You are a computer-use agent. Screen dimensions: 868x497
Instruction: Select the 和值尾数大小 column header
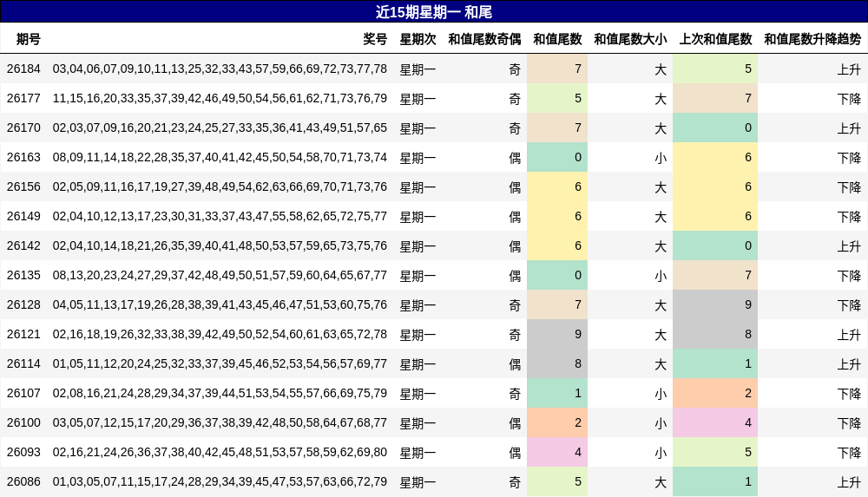coord(630,39)
